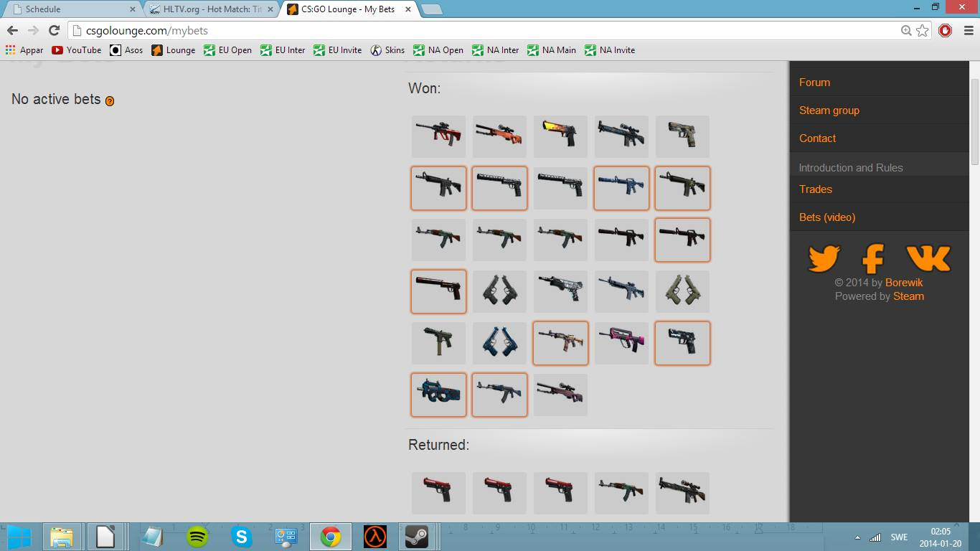
Task: Open Spotify from the taskbar
Action: pos(198,536)
